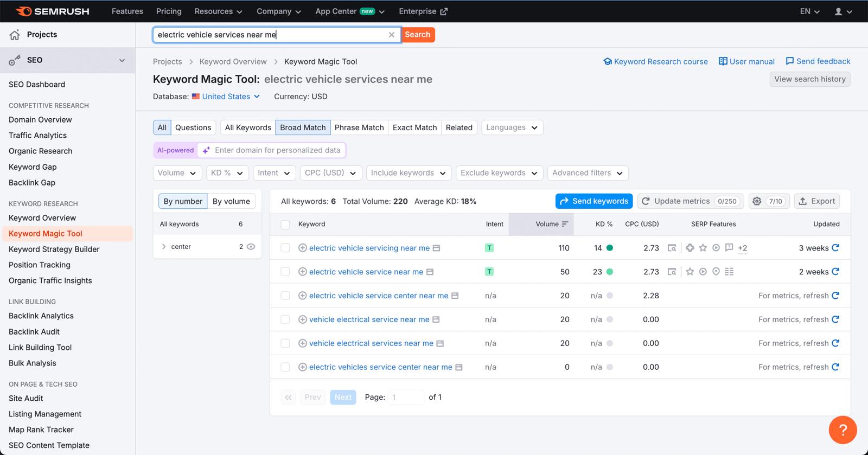Clear the search box with the X icon

[x=391, y=35]
